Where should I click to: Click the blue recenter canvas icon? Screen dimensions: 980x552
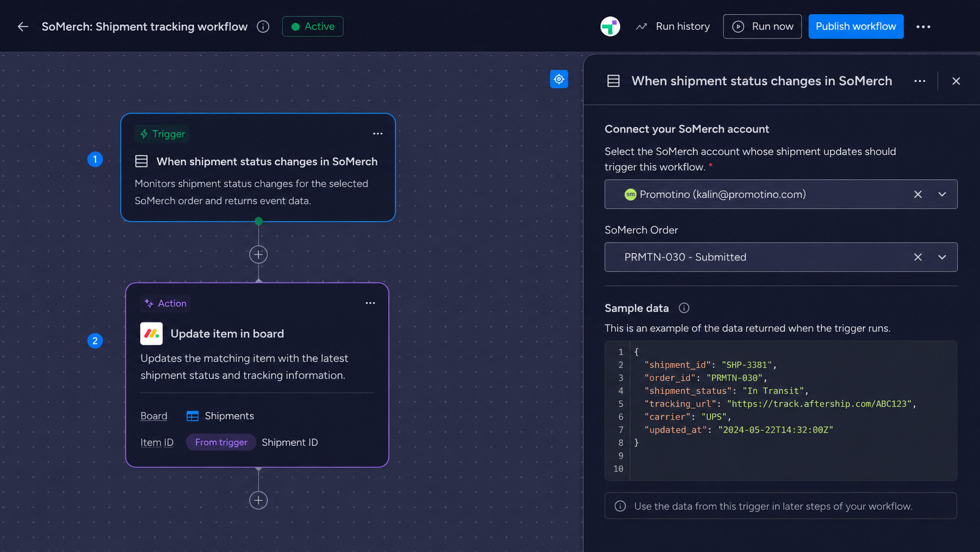coord(559,79)
